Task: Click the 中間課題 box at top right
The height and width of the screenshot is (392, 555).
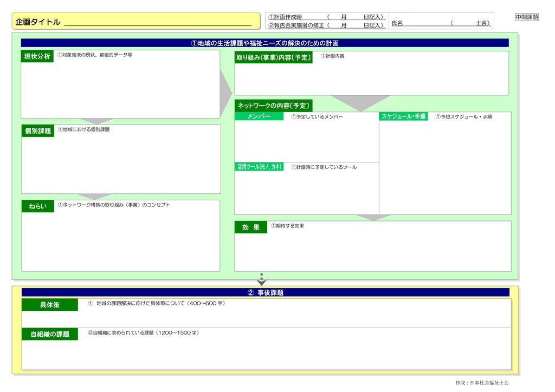Action: coord(527,17)
